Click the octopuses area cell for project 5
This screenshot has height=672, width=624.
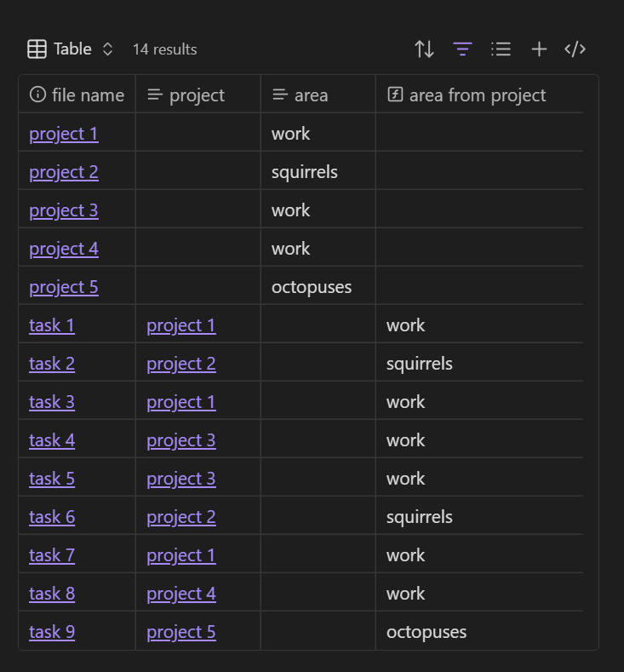(x=312, y=287)
